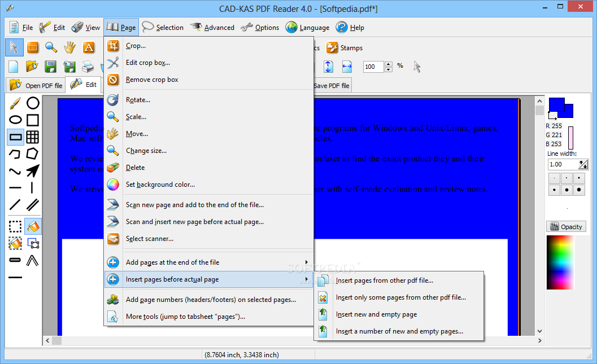Activate the magnifier zoom tool
Viewport: 597px width, 364px height.
point(51,47)
